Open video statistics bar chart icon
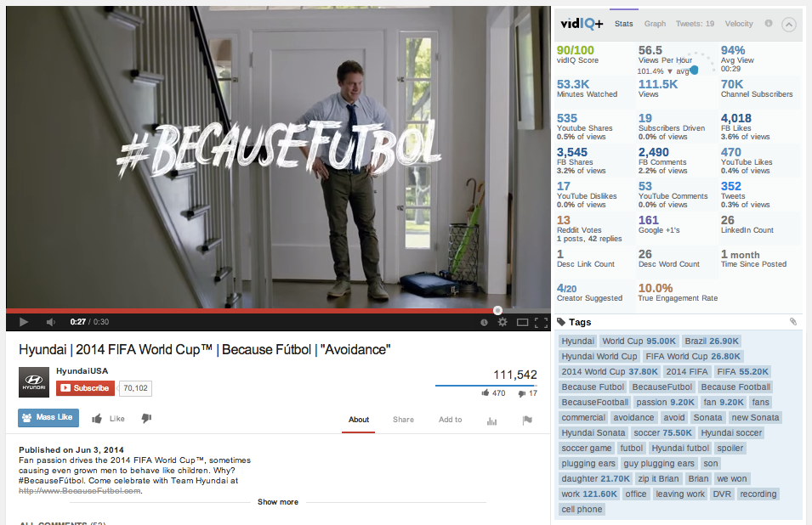 coord(492,421)
